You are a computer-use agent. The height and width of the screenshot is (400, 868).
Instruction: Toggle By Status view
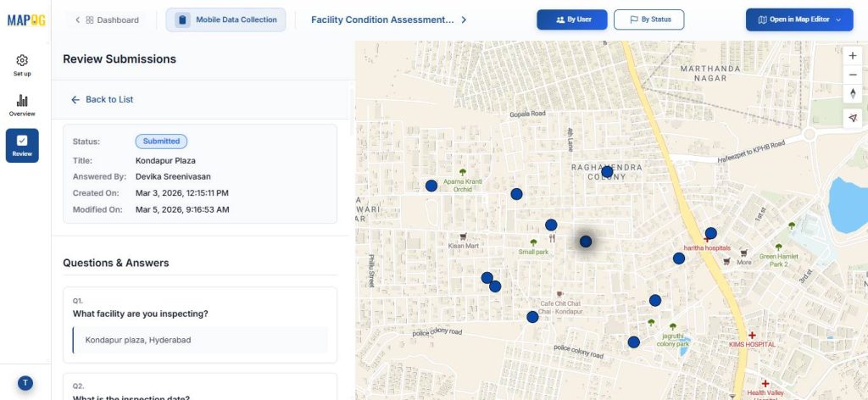pos(648,19)
